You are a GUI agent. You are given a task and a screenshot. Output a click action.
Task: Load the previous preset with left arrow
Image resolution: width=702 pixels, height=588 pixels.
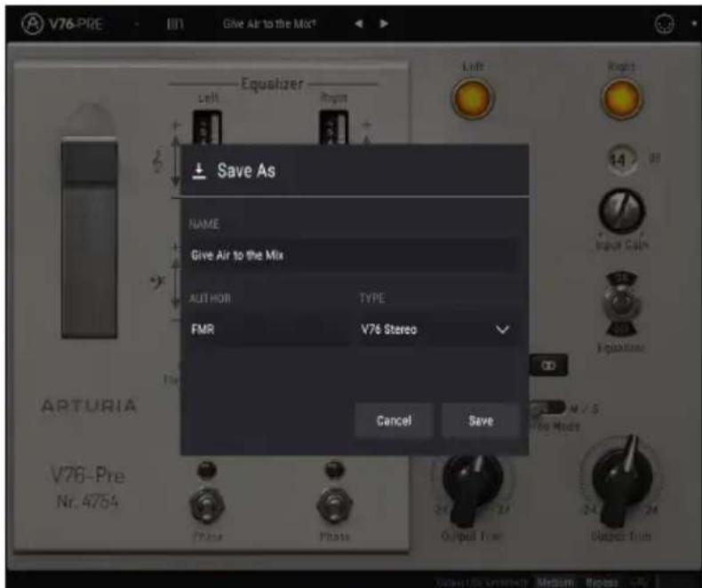359,24
